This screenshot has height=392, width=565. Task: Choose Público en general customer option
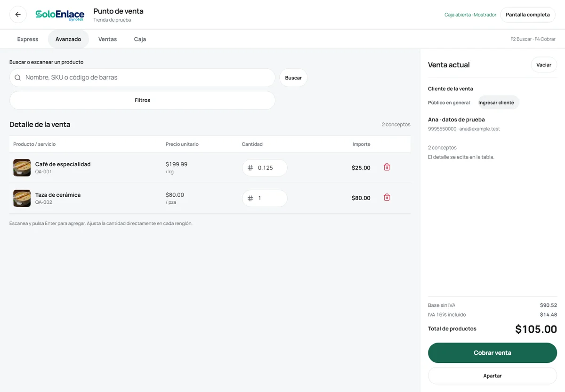coord(449,103)
